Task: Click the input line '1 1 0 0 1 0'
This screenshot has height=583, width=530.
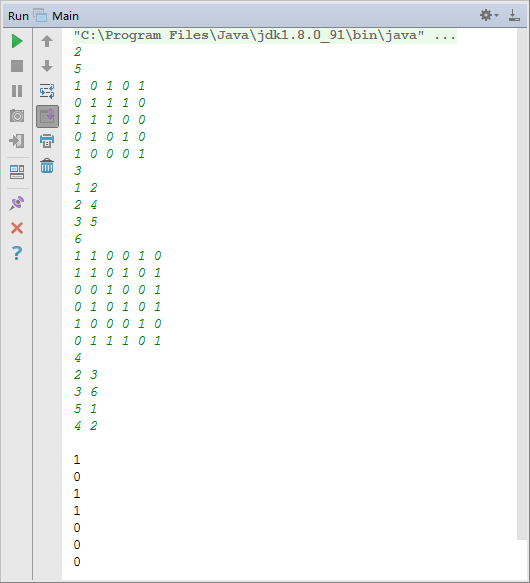Action: coord(118,256)
